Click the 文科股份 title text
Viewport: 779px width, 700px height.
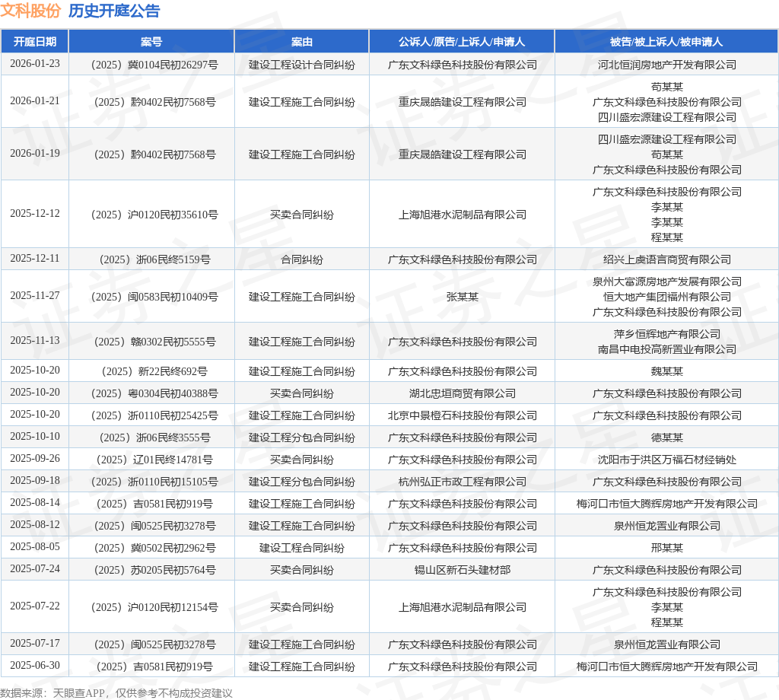[x=30, y=11]
